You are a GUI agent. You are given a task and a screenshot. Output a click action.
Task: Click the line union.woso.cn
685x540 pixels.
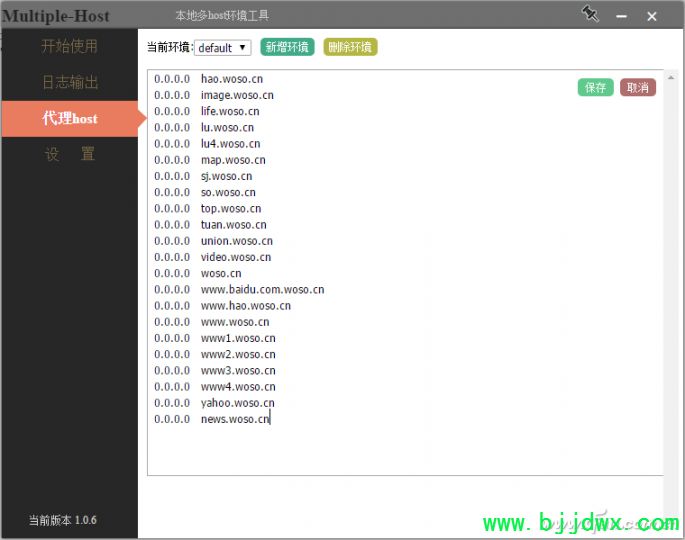click(213, 241)
